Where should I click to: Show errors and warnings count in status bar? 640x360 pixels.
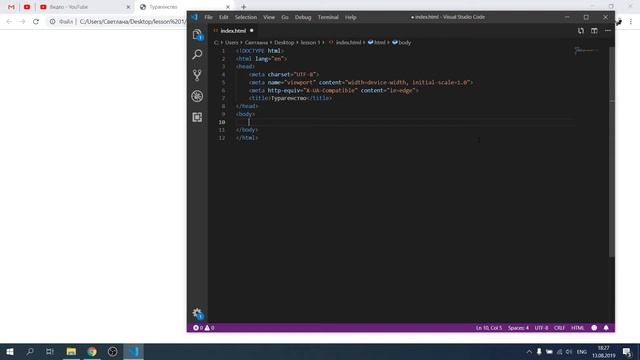[x=204, y=328]
